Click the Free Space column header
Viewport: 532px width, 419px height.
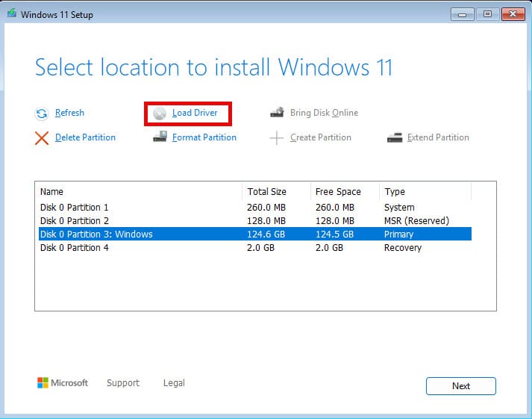tap(345, 192)
